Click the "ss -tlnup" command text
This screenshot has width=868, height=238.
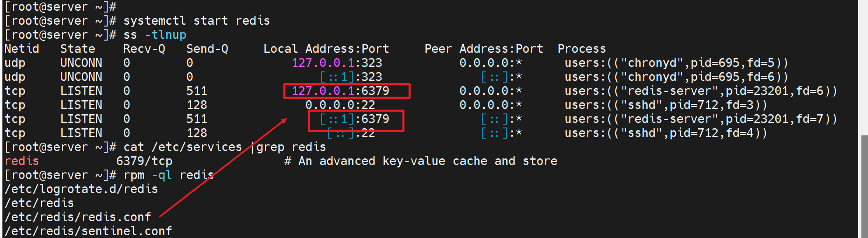[154, 35]
